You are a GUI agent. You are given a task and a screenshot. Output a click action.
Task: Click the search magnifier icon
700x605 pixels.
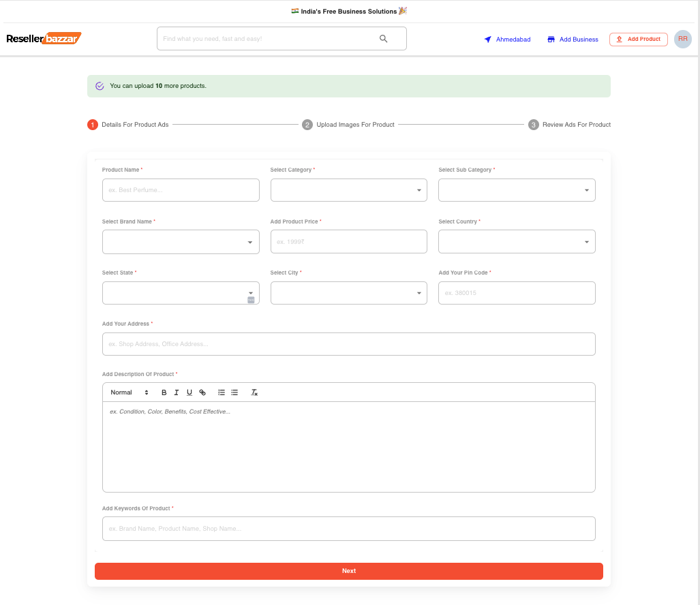(383, 38)
